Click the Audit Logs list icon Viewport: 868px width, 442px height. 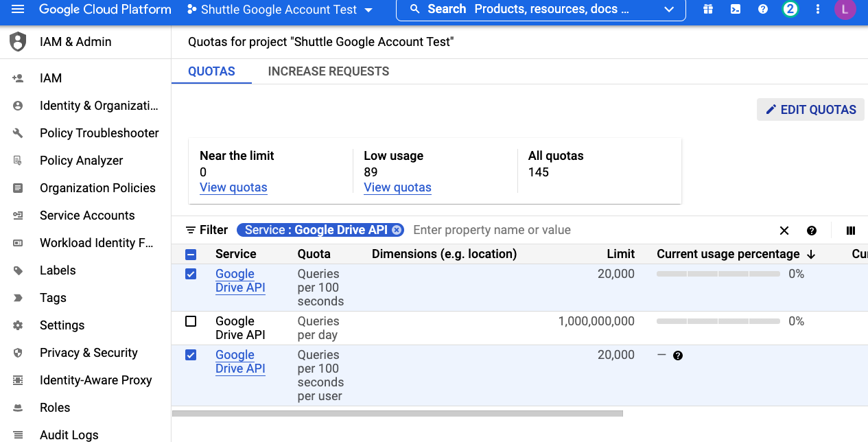(x=18, y=435)
